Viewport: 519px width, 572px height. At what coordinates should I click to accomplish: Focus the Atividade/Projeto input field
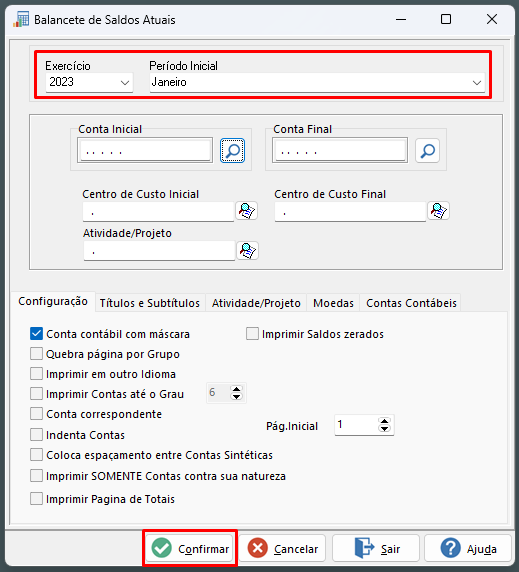[x=159, y=251]
